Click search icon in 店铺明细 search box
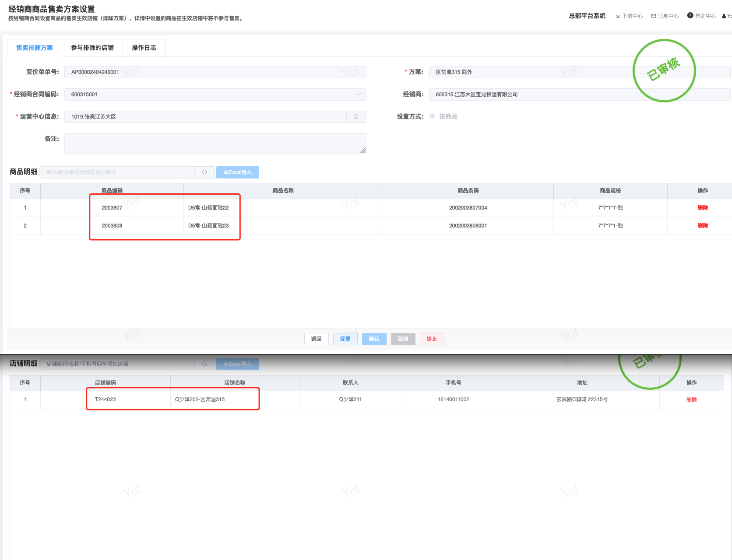 click(204, 364)
